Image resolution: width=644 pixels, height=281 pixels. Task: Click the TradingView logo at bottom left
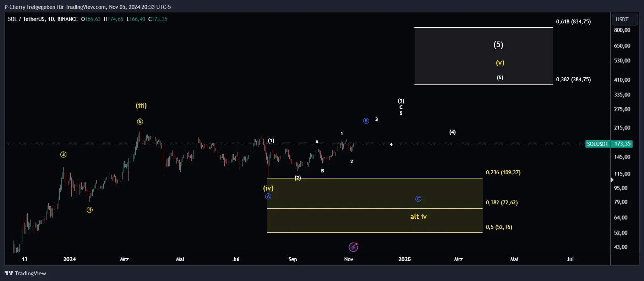click(26, 273)
